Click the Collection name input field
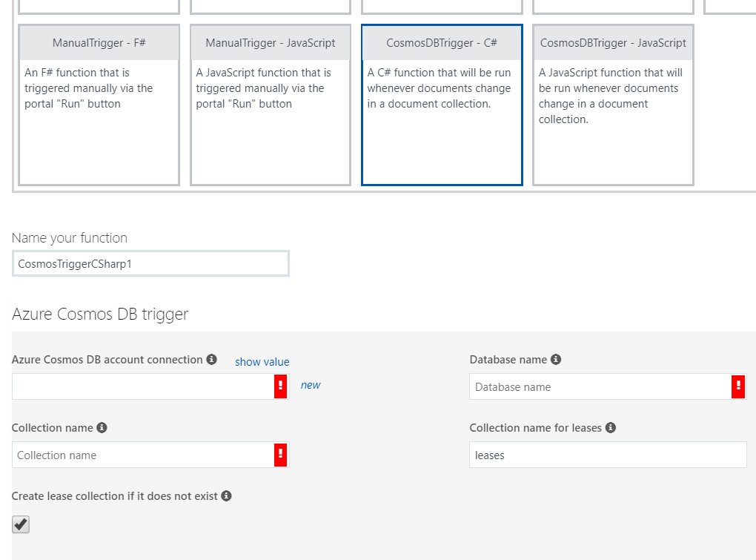This screenshot has height=560, width=756. click(141, 454)
